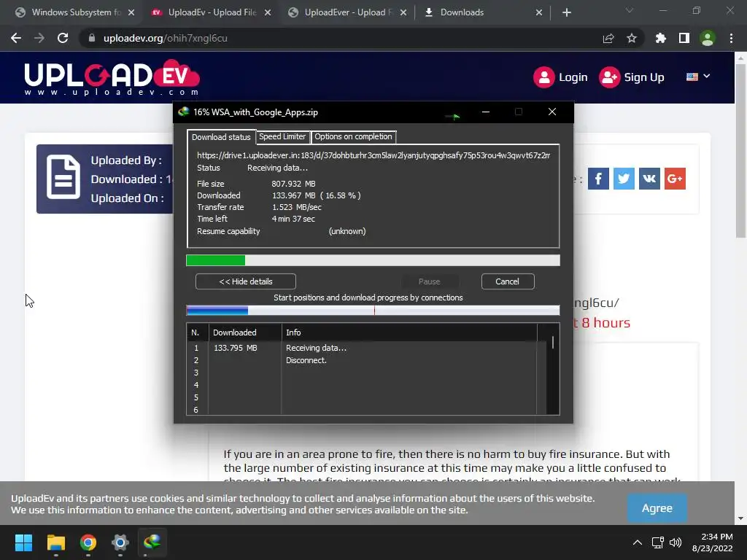Click the 807.932 MB file size value
The image size is (747, 560).
[293, 184]
